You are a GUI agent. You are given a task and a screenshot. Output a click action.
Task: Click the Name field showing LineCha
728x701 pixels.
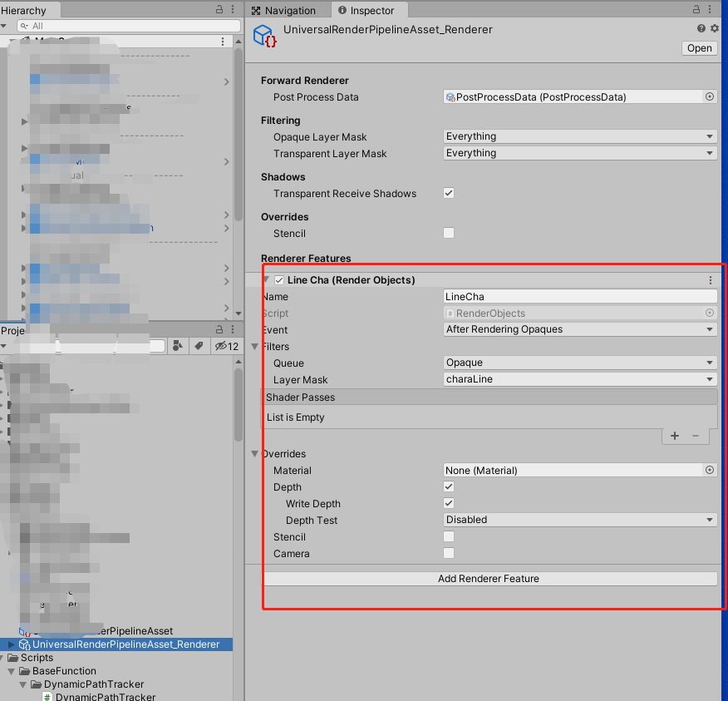tap(579, 296)
